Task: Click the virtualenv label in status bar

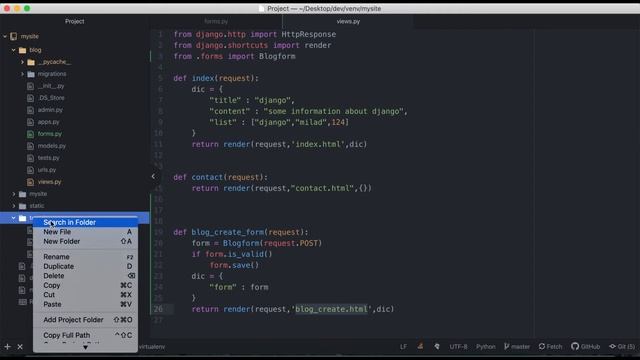Action: 152,347
